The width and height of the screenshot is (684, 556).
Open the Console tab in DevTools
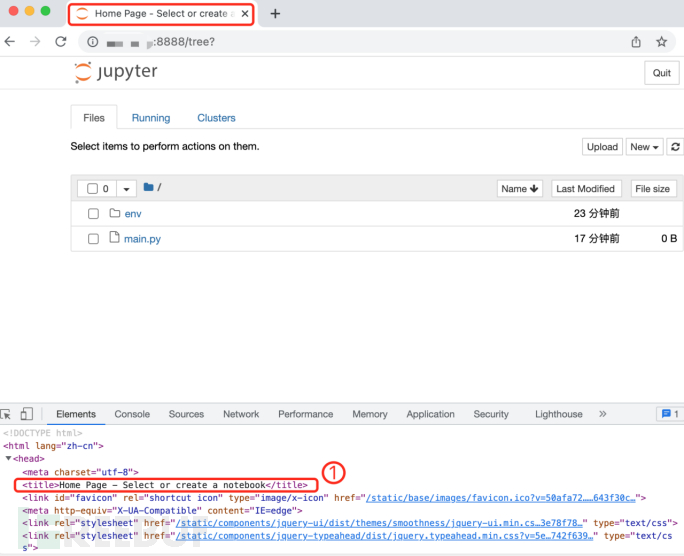coord(132,414)
